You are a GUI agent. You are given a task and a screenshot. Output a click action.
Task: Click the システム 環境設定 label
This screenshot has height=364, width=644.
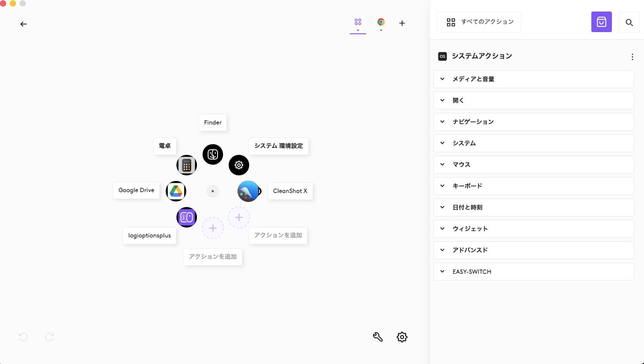pyautogui.click(x=279, y=146)
